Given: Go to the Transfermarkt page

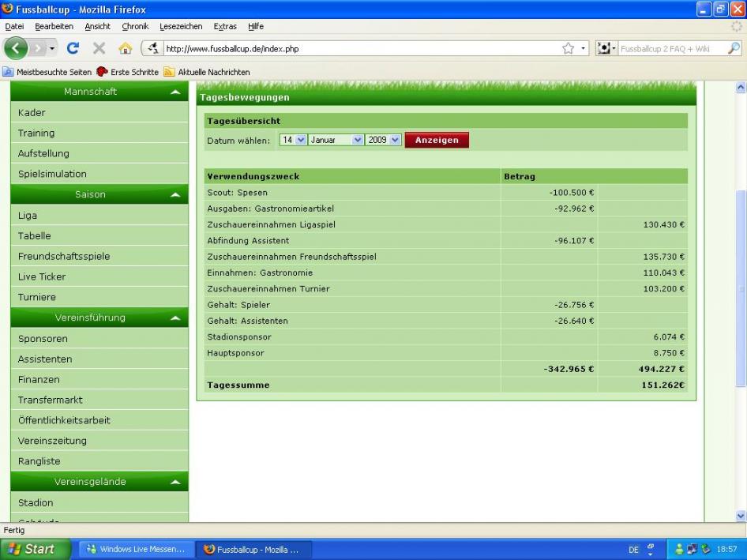Looking at the screenshot, I should (51, 400).
